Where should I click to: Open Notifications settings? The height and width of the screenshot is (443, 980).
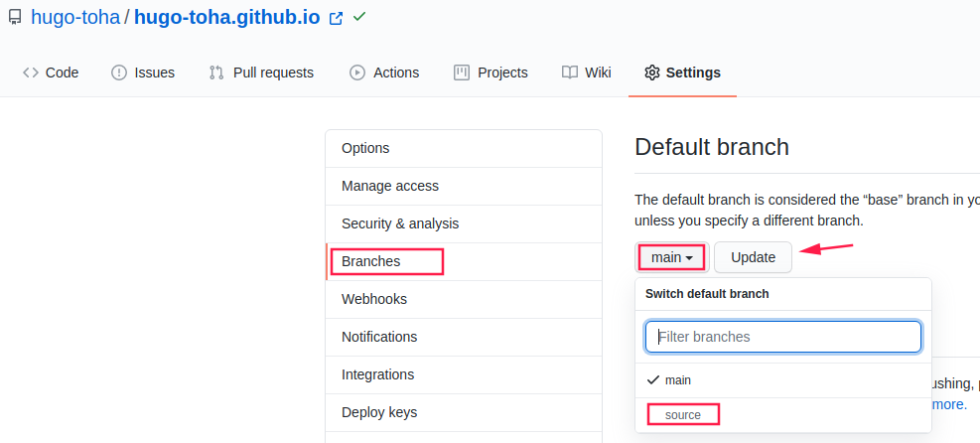(x=464, y=337)
